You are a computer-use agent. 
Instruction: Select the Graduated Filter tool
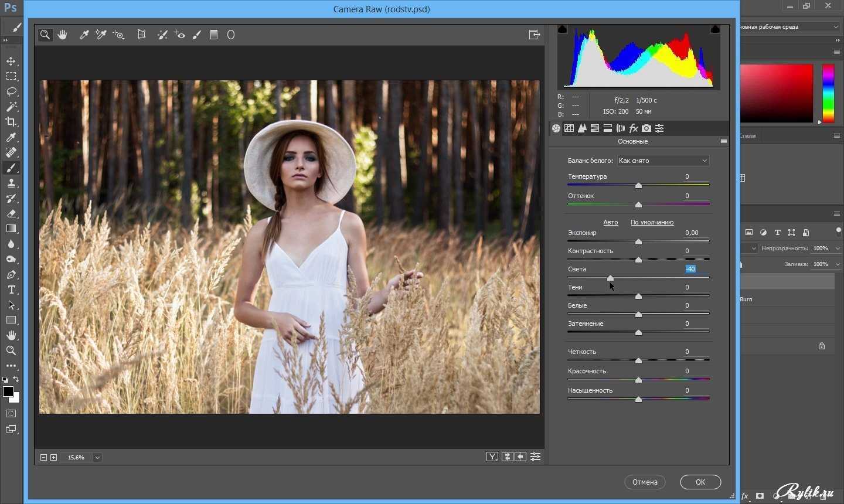(214, 35)
